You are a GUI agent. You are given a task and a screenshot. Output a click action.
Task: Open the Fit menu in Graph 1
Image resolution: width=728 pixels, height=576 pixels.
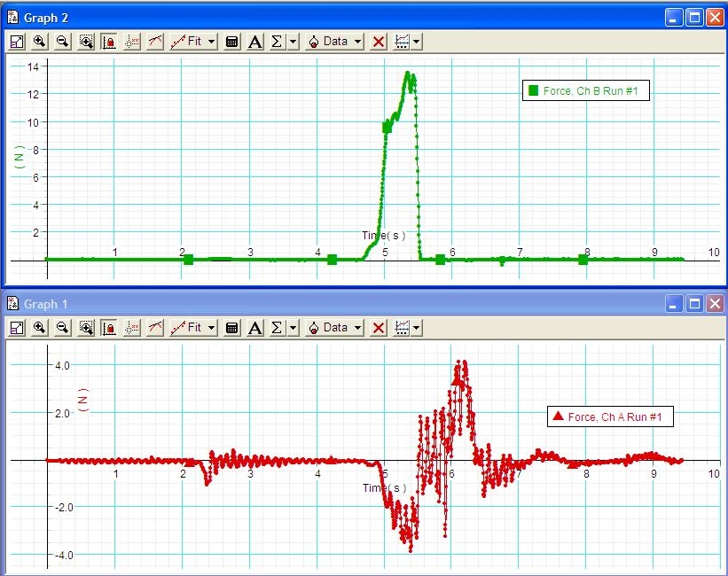click(x=193, y=328)
